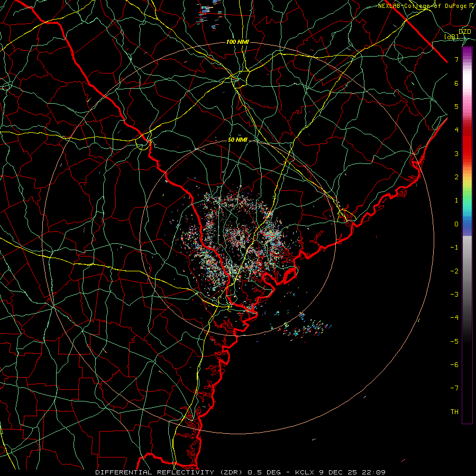Image resolution: width=476 pixels, height=476 pixels.
Task: Click the 5 dB value on color scale
Action: (456, 106)
